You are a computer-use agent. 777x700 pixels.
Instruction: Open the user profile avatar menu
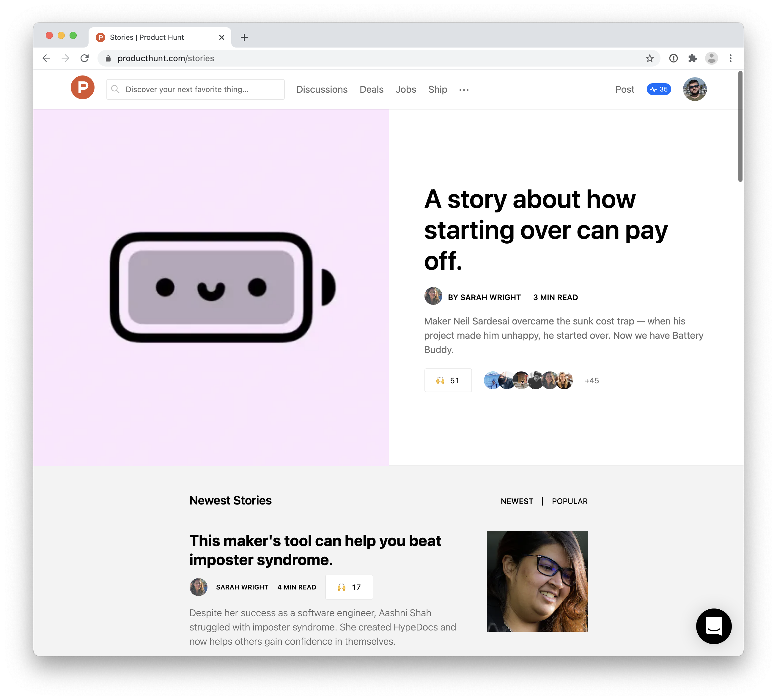click(694, 89)
